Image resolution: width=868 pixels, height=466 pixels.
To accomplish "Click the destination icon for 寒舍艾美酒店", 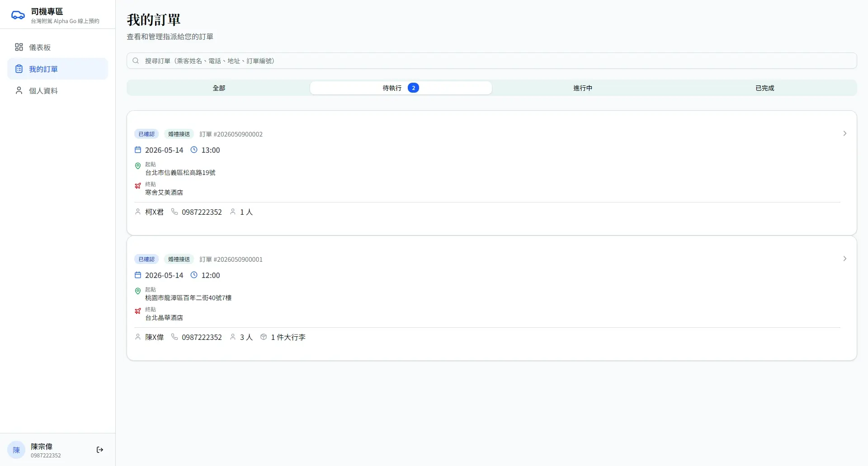I will 138,186.
